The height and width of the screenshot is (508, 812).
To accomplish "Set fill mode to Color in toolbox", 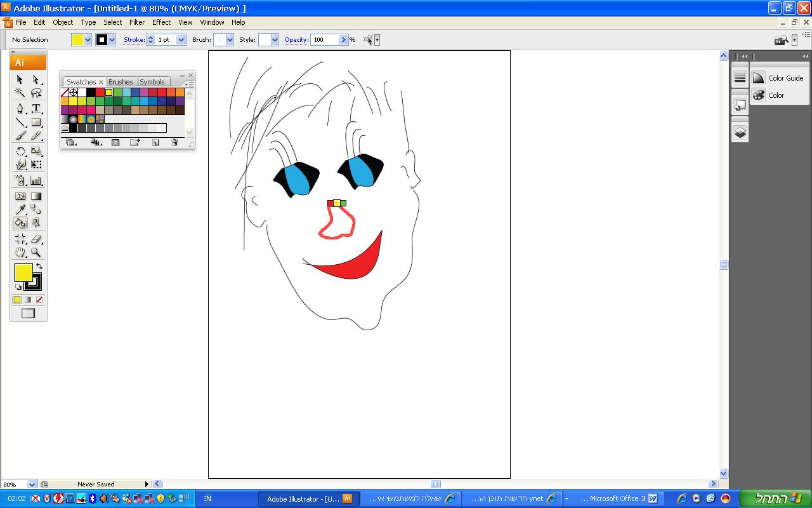I will [17, 300].
